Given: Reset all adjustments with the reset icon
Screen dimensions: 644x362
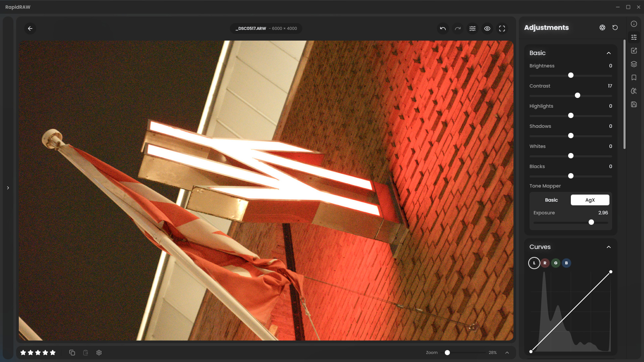Looking at the screenshot, I should point(615,28).
